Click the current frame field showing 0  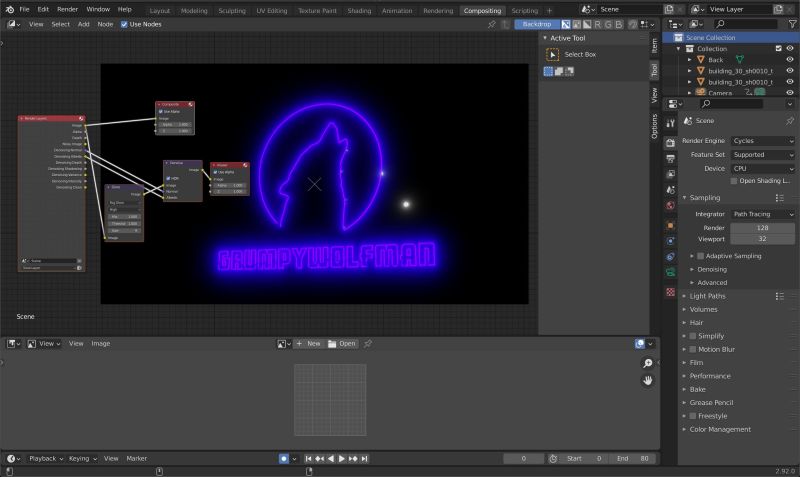[523, 459]
